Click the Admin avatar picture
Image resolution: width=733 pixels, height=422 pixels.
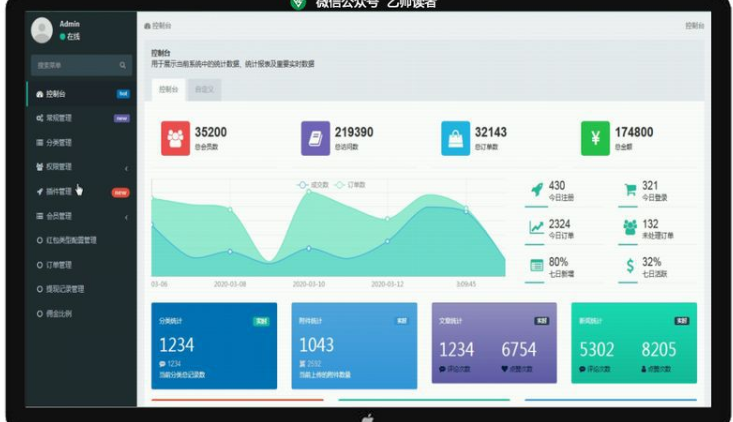coord(42,30)
